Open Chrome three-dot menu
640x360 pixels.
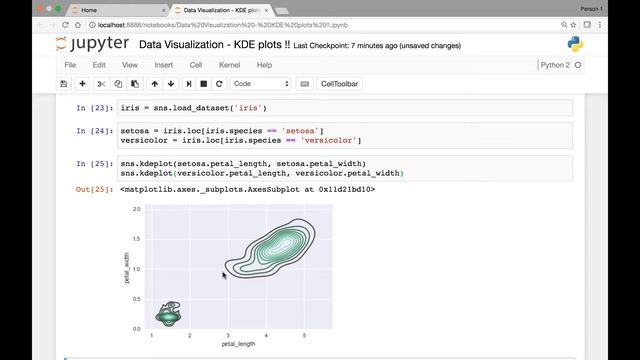600,25
